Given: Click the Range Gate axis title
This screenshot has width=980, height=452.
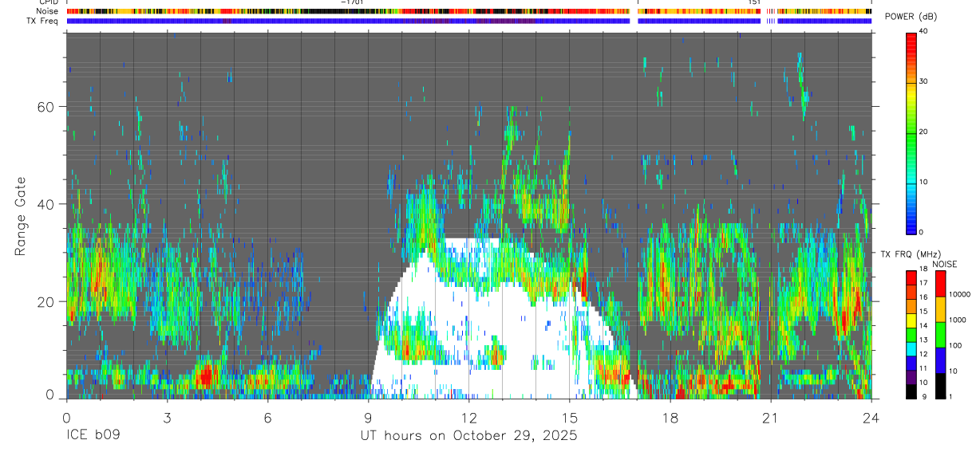Looking at the screenshot, I should pos(21,216).
